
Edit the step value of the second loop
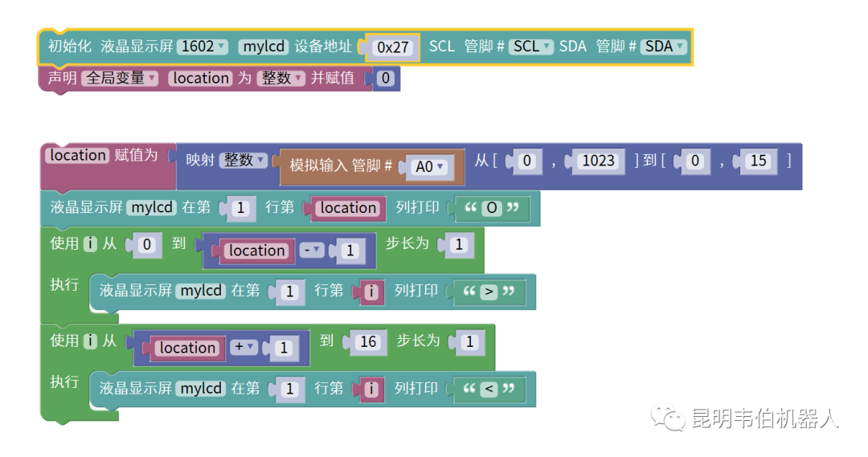tap(470, 342)
